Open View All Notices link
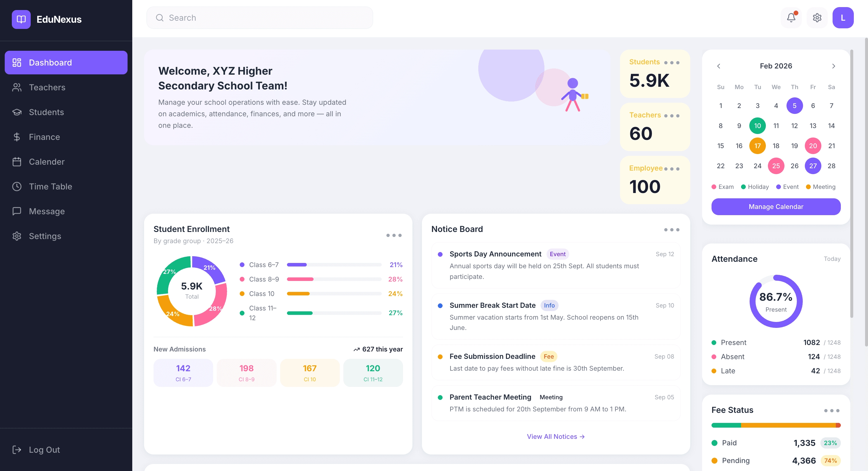 555,436
